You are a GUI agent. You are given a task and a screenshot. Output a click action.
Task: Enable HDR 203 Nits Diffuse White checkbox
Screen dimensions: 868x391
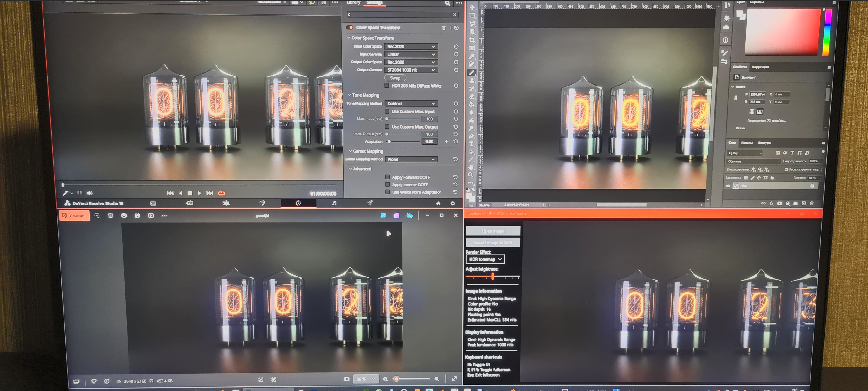(387, 86)
